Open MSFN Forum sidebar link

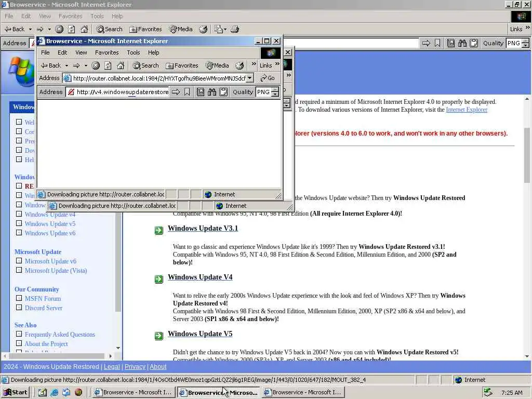coord(43,299)
